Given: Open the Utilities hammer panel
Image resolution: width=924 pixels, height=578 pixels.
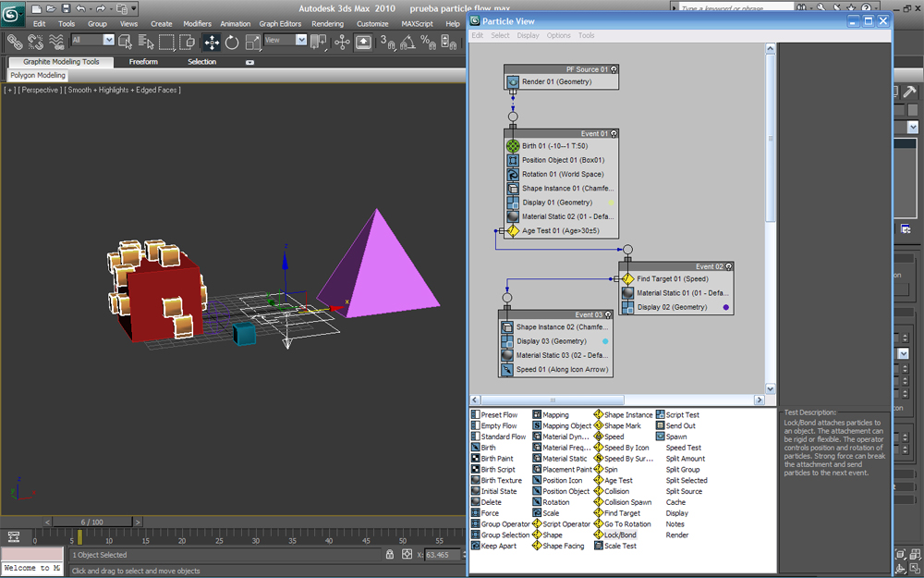Looking at the screenshot, I should point(910,91).
